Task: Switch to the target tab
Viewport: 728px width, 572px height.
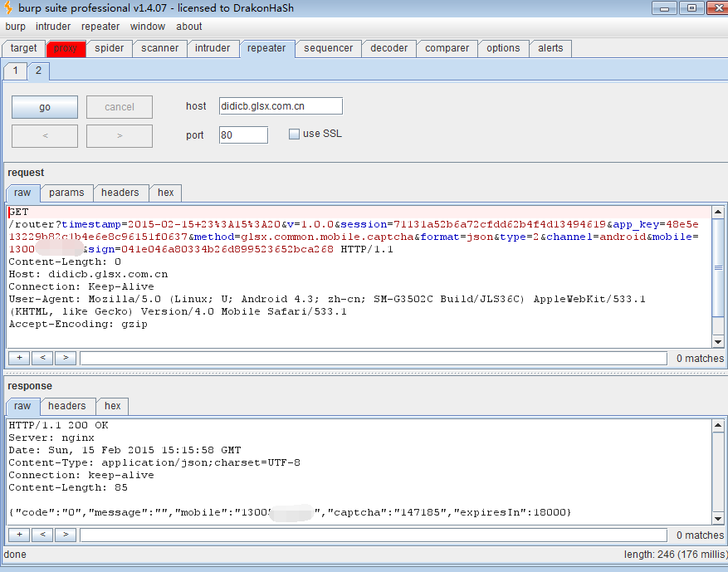Action: click(x=24, y=48)
